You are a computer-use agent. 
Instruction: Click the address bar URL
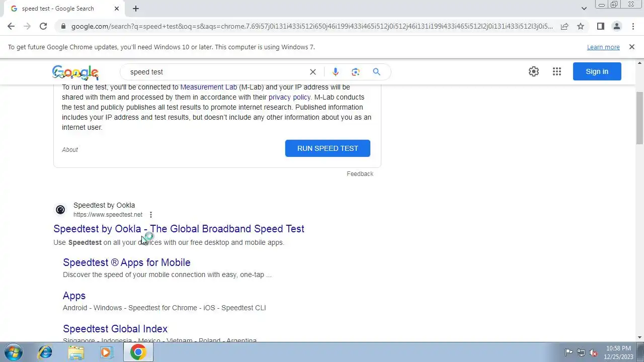(312, 26)
